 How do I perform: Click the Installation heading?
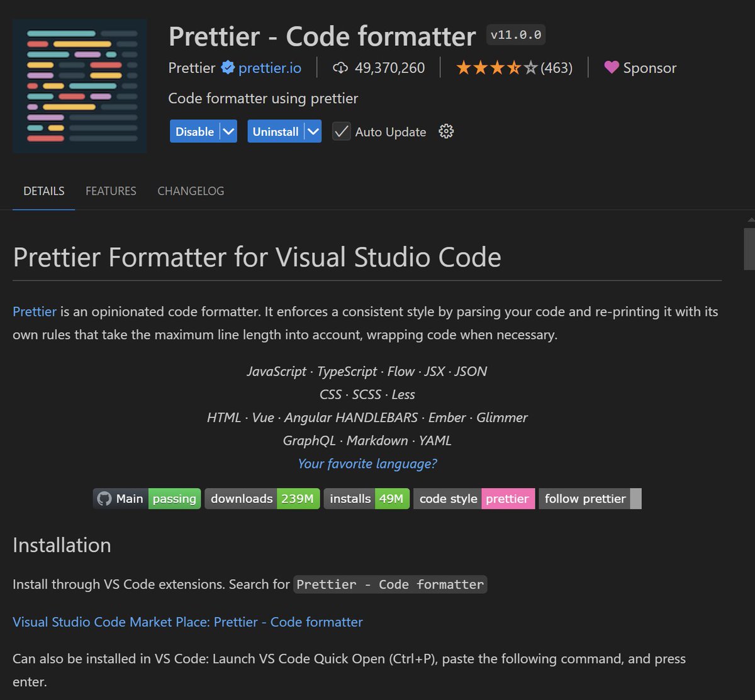point(62,545)
